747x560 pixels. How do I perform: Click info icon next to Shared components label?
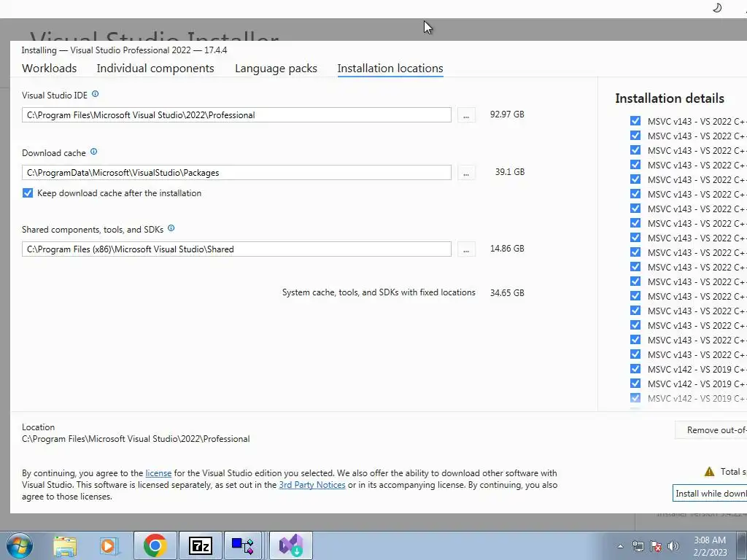click(x=171, y=228)
